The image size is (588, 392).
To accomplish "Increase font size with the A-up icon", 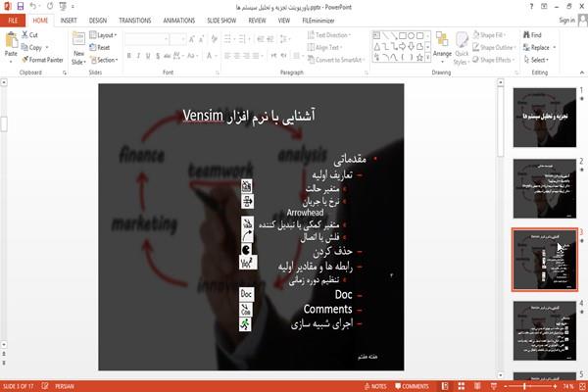I will pos(192,38).
